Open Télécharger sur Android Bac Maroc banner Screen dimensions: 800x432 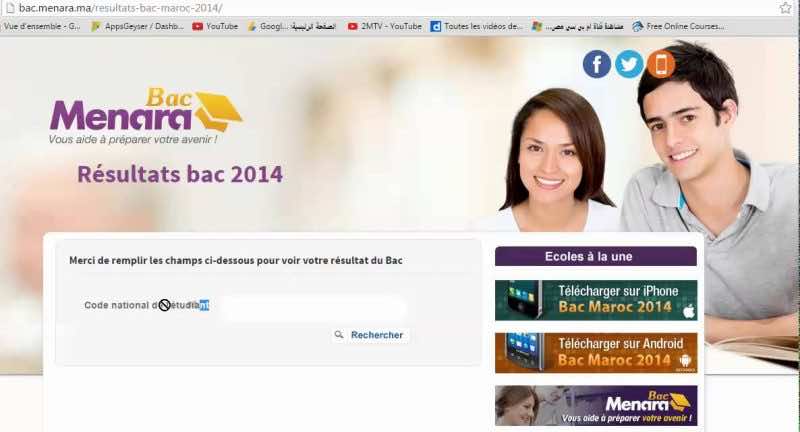[596, 353]
